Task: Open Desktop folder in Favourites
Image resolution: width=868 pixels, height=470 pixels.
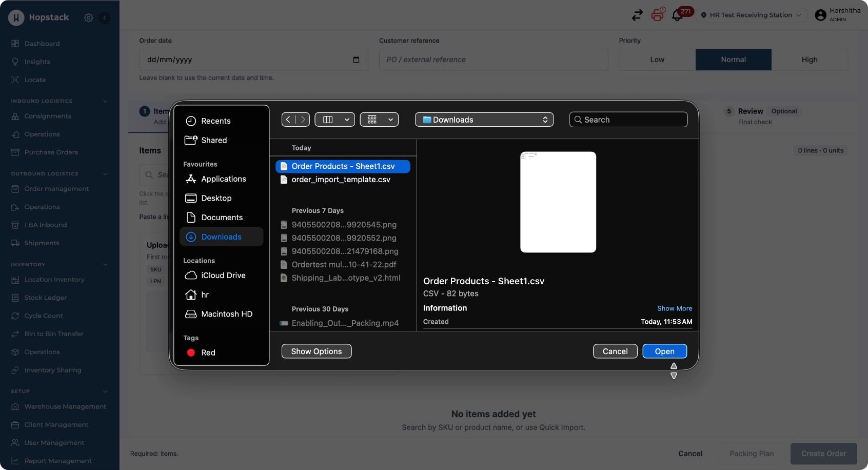Action: tap(216, 198)
